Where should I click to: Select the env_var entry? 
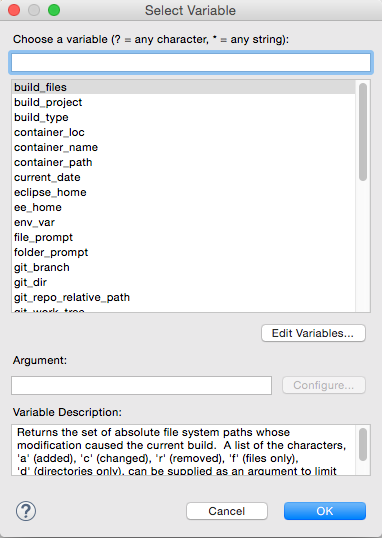click(x=184, y=222)
